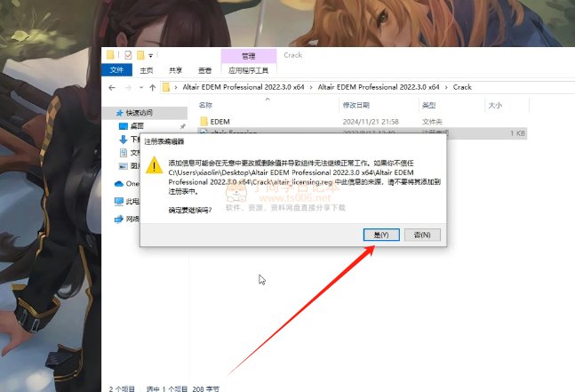Expand chevron after first Altair EDEM breadcrumb
Viewport: 575px width, 392px height.
pos(311,87)
